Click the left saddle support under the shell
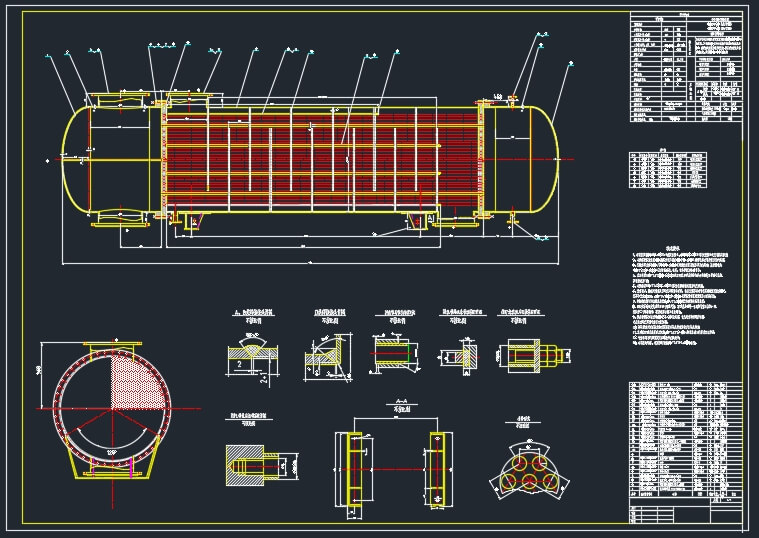This screenshot has height=538, width=759. 186,220
